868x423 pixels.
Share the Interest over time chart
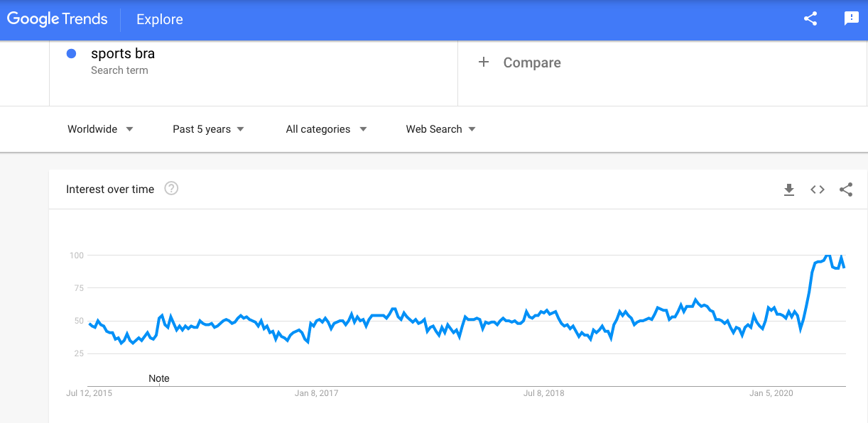coord(846,189)
